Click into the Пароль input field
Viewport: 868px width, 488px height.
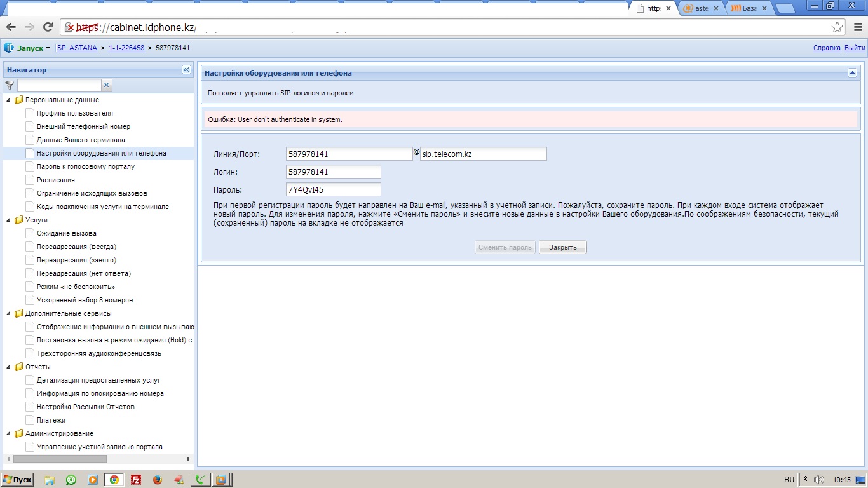pyautogui.click(x=334, y=189)
